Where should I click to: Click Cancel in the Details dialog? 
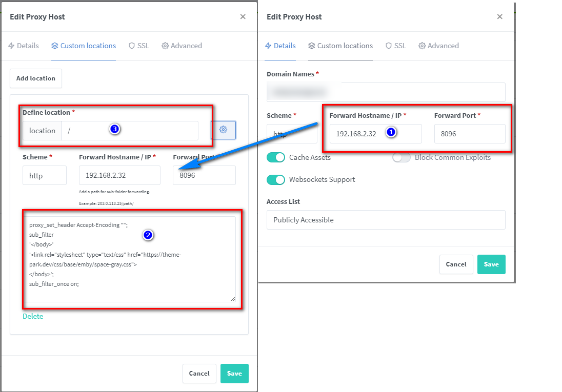click(456, 264)
